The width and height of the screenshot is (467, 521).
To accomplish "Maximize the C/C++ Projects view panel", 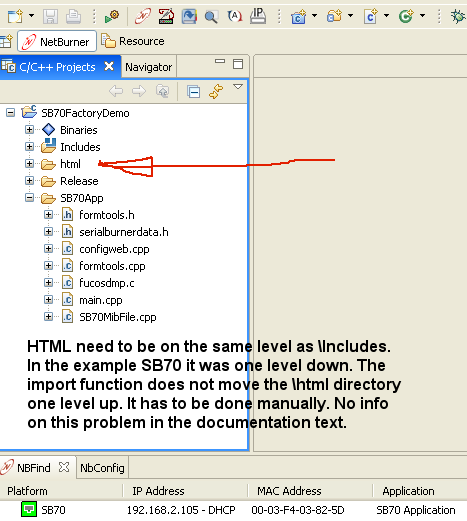I will 238,64.
